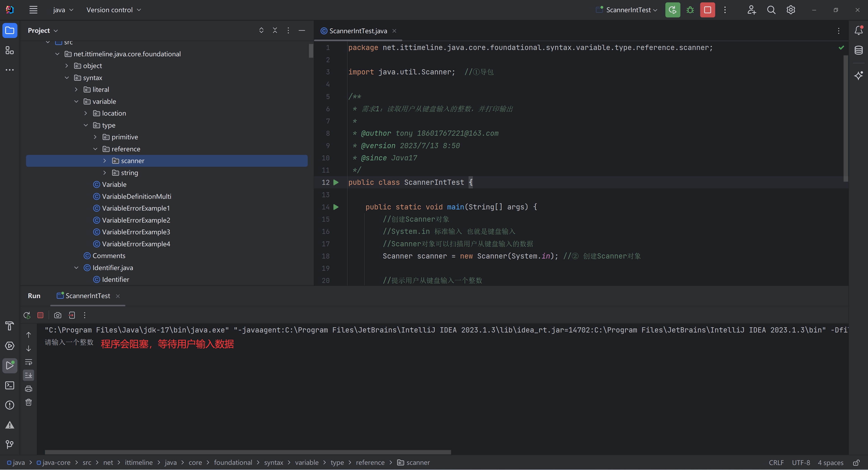
Task: Open Code With Me user icon
Action: pos(751,10)
